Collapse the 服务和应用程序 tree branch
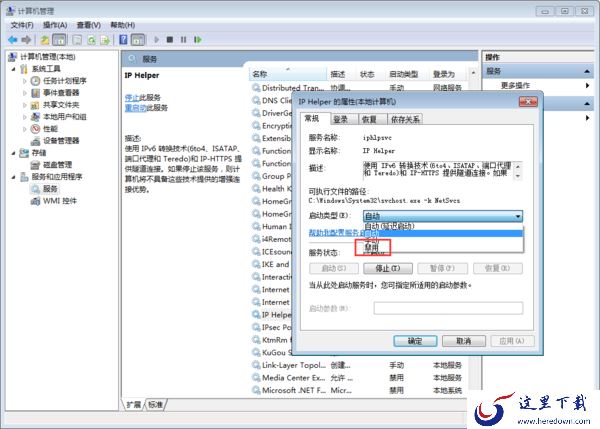600x429 pixels. coord(13,177)
